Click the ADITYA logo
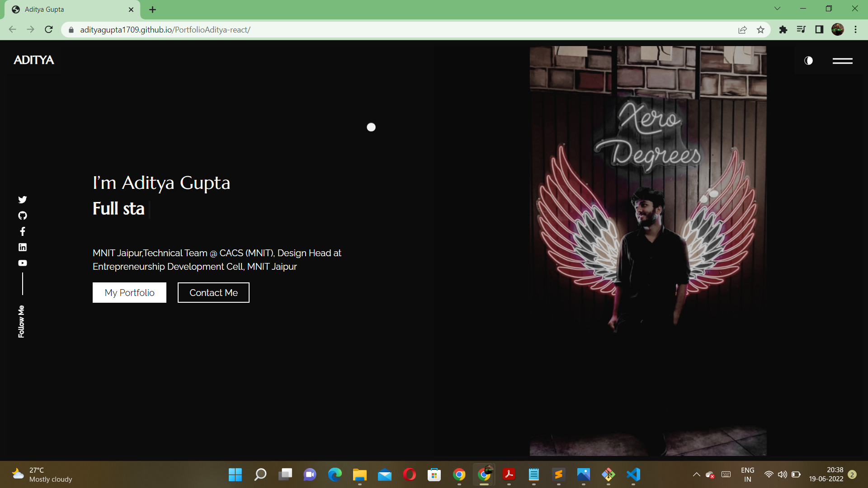 (34, 60)
